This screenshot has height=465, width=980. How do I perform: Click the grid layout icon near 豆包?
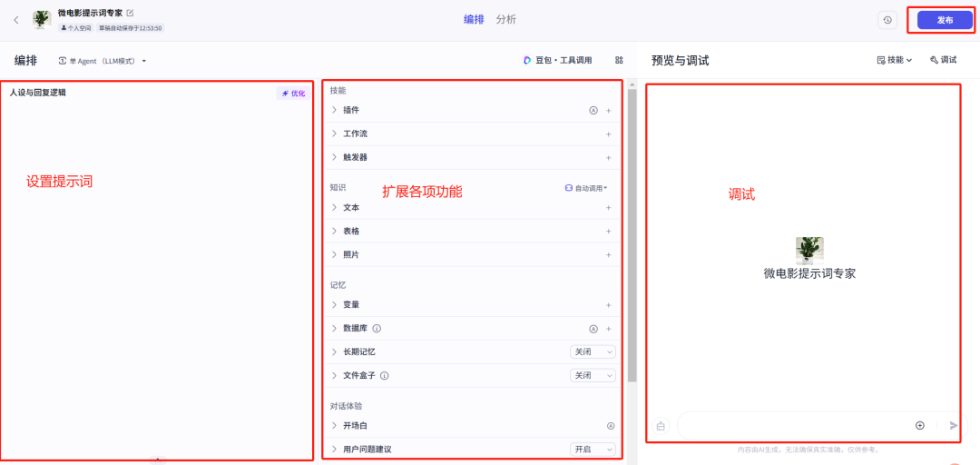pyautogui.click(x=619, y=61)
